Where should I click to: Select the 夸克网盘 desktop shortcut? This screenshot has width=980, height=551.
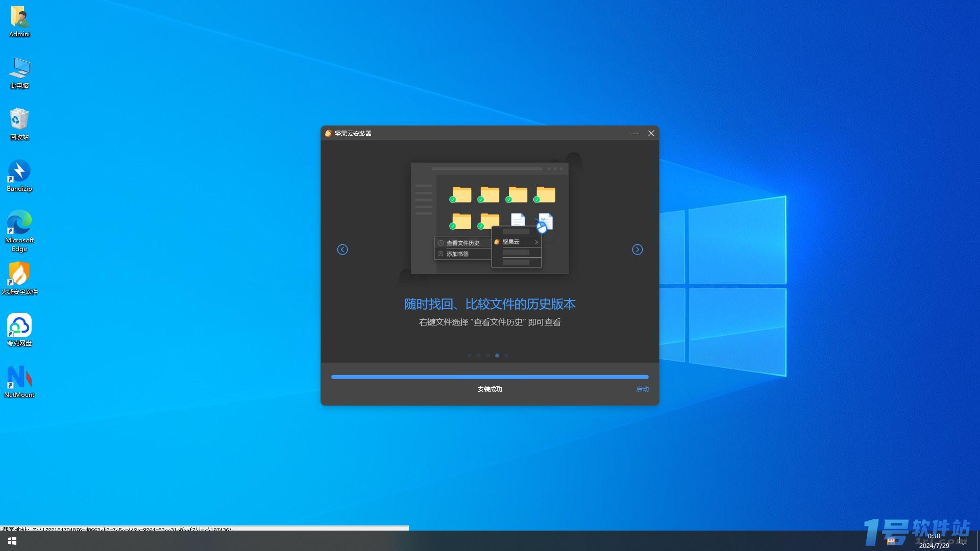(19, 330)
